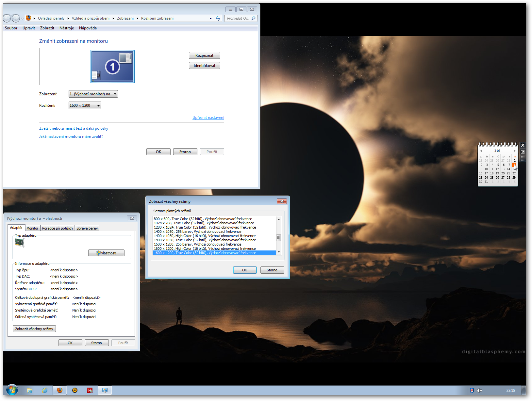
Task: Open Windows Explorer from the taskbar
Action: pyautogui.click(x=30, y=390)
